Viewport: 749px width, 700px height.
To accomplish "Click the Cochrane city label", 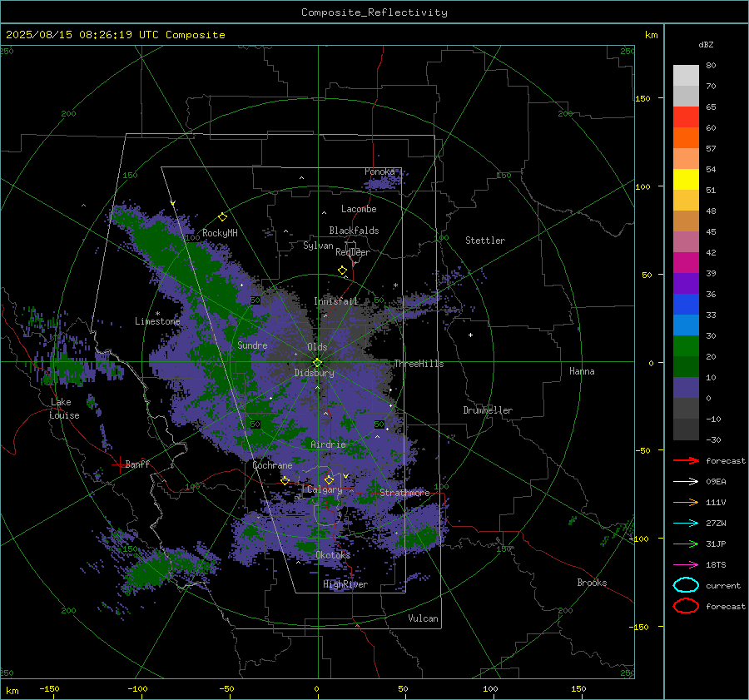I will coord(272,465).
